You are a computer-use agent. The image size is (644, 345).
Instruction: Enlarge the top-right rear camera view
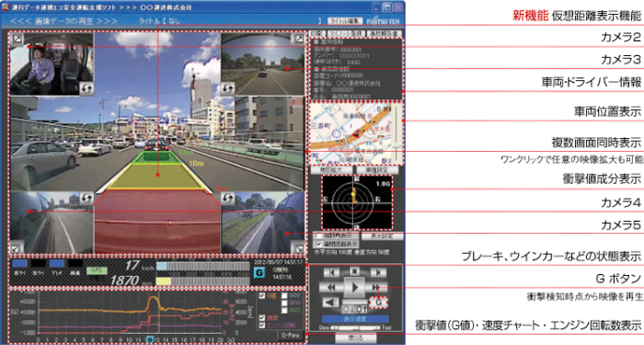point(299,39)
